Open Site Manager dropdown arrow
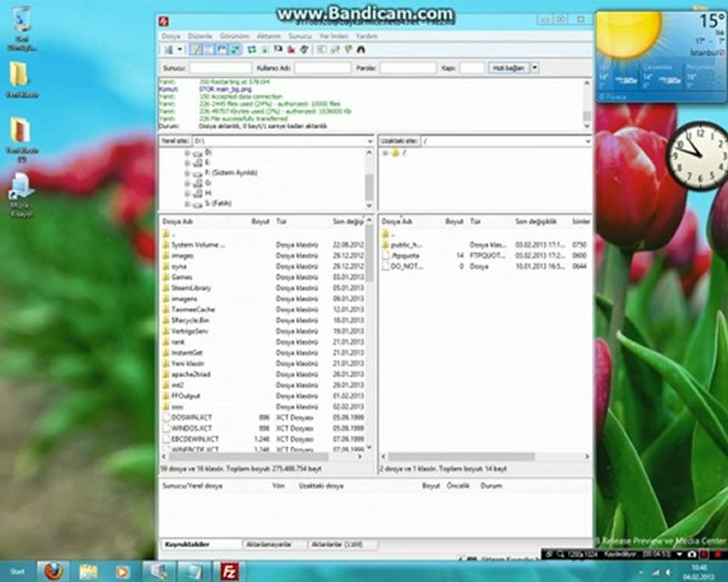The width and height of the screenshot is (728, 582). coord(180,49)
